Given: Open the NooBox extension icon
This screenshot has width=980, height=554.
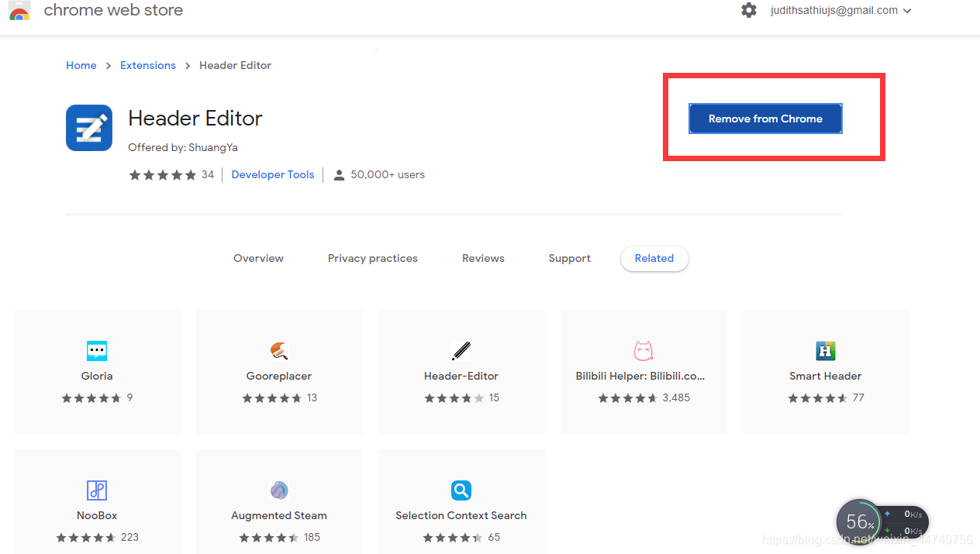Looking at the screenshot, I should click(97, 490).
